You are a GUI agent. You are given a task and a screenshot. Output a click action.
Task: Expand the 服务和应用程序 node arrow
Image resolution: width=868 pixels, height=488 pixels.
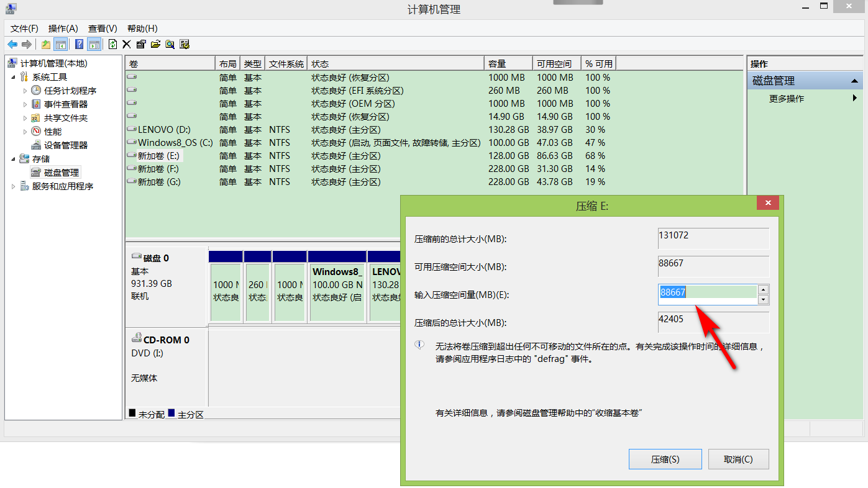click(14, 186)
